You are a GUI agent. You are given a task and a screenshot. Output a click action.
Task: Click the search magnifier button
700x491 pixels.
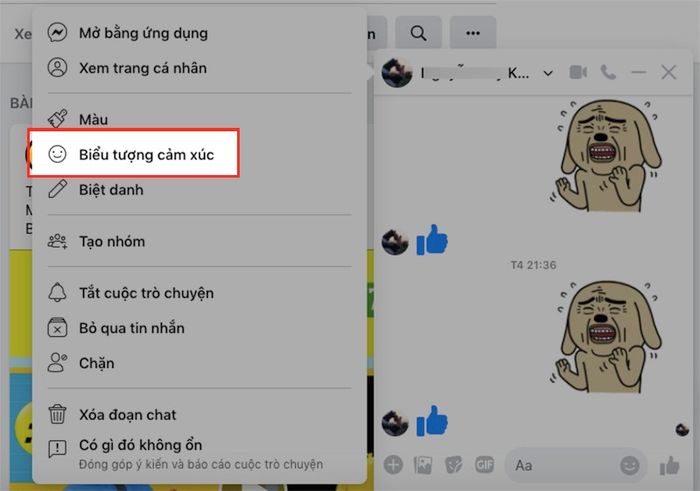coord(418,33)
